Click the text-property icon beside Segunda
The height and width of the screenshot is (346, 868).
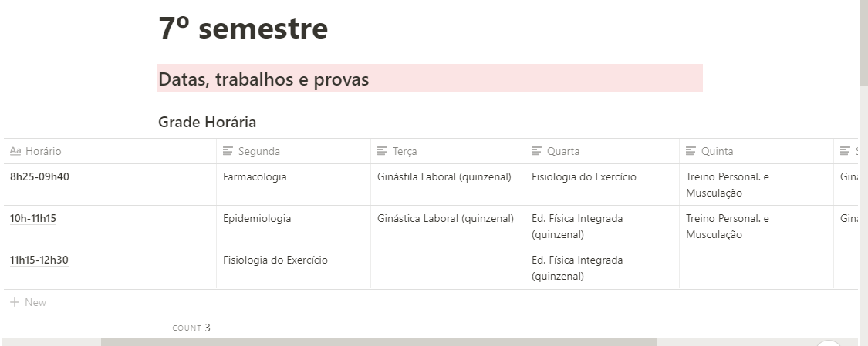point(228,151)
